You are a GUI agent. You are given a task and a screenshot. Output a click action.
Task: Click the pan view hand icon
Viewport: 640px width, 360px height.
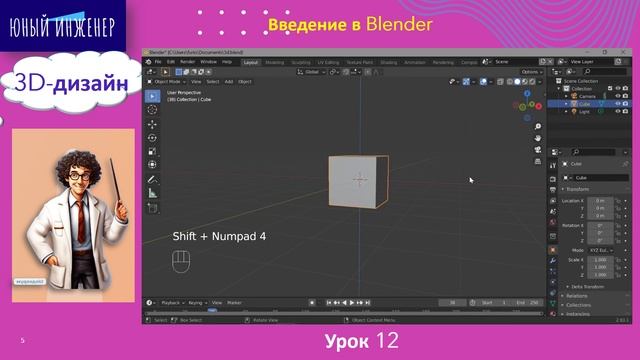538,138
